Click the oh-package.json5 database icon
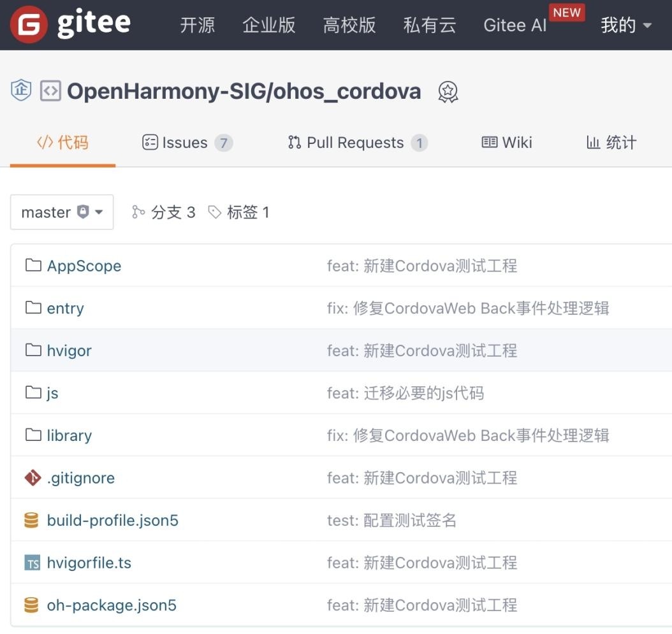 point(31,605)
